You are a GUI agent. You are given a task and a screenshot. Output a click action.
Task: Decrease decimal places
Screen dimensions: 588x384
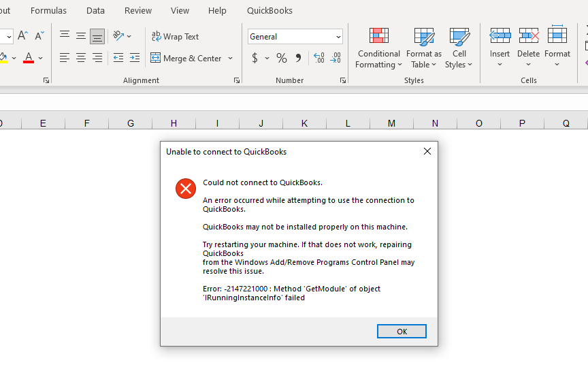(336, 58)
